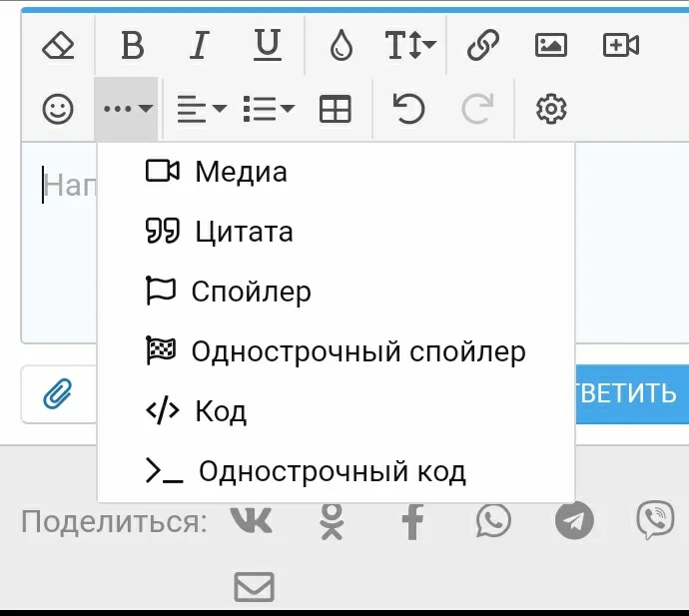The image size is (689, 616).
Task: Click the eraser remove-formatting icon
Action: [59, 45]
